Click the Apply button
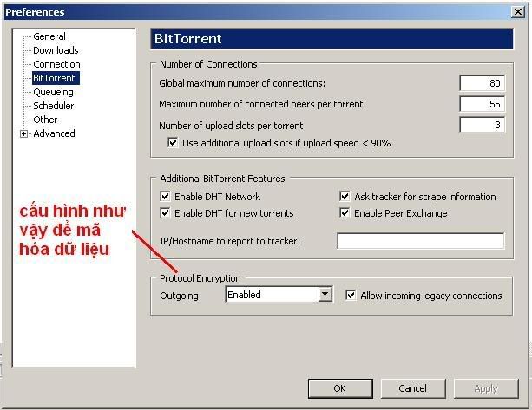 [x=486, y=388]
